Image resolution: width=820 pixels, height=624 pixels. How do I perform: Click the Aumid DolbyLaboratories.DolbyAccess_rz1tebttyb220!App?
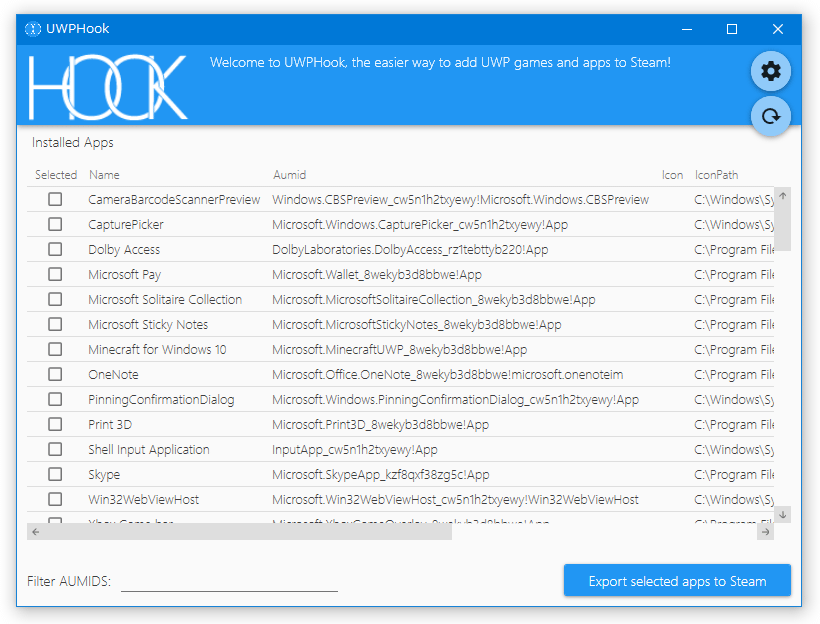[410, 249]
